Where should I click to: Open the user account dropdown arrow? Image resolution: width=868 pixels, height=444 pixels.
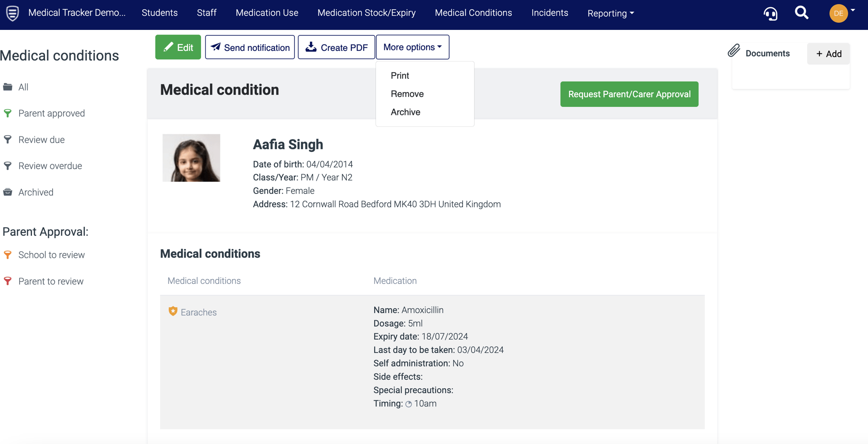(x=853, y=11)
